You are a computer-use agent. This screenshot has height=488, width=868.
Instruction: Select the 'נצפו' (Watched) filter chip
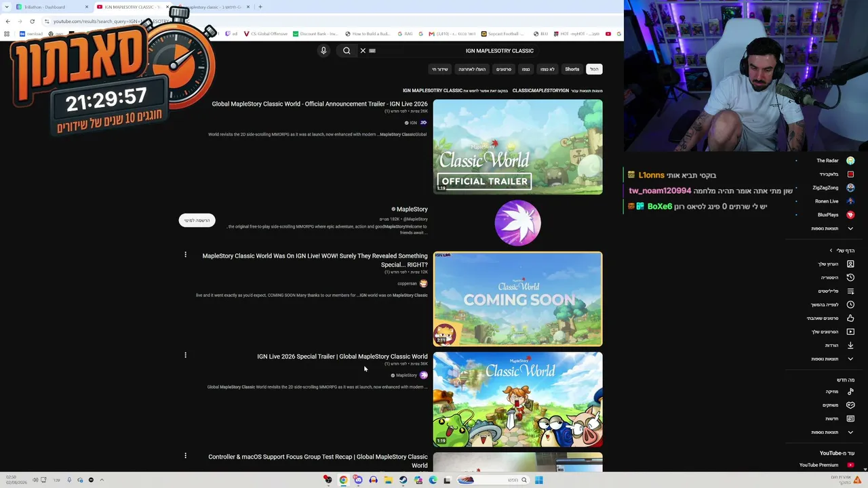(526, 69)
